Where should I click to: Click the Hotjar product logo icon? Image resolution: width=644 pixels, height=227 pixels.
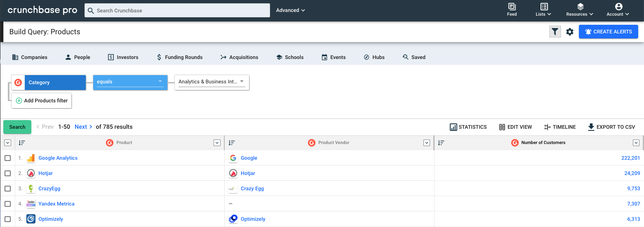pos(31,173)
